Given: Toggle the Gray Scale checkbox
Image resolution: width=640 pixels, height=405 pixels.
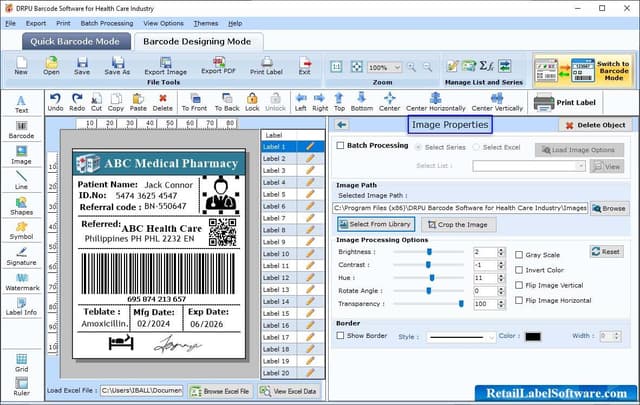Looking at the screenshot, I should (518, 255).
